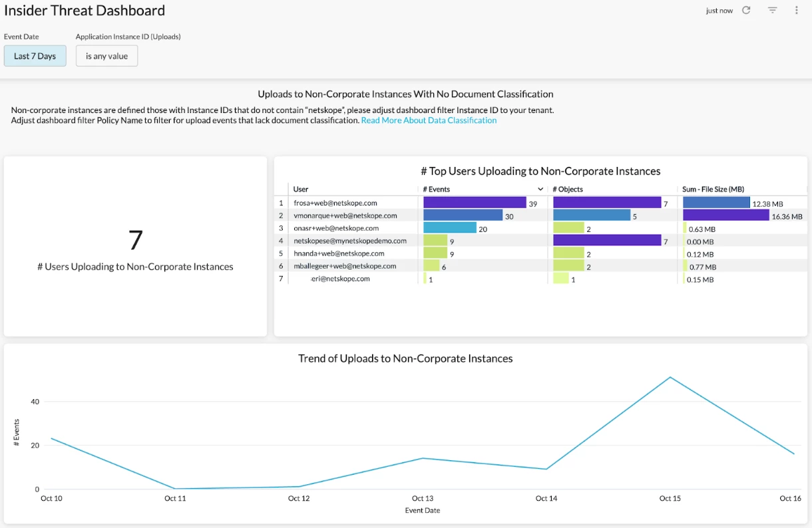The width and height of the screenshot is (812, 528).
Task: Click the 'just now' refresh timestamp
Action: coord(719,11)
